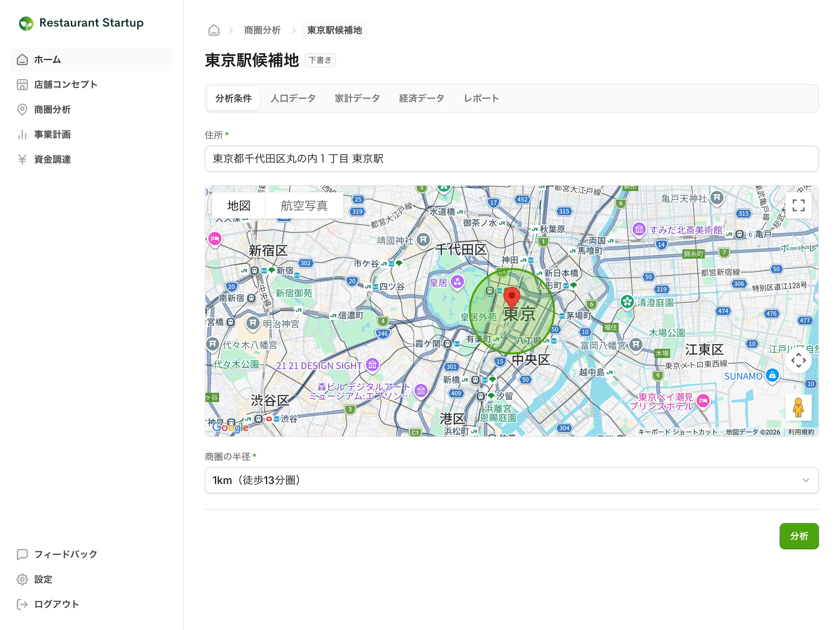Click the Street View pegman icon
Viewport: 840px width, 630px height.
click(798, 408)
